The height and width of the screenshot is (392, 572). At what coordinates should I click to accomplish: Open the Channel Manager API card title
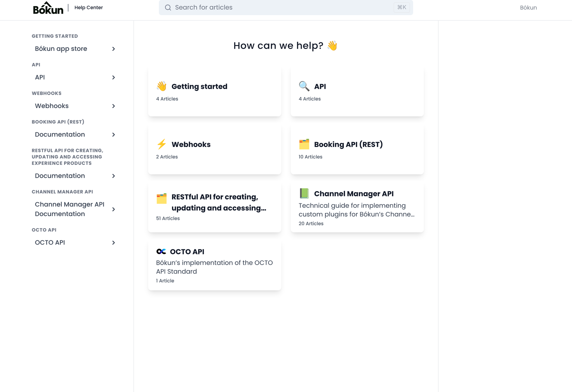[354, 194]
